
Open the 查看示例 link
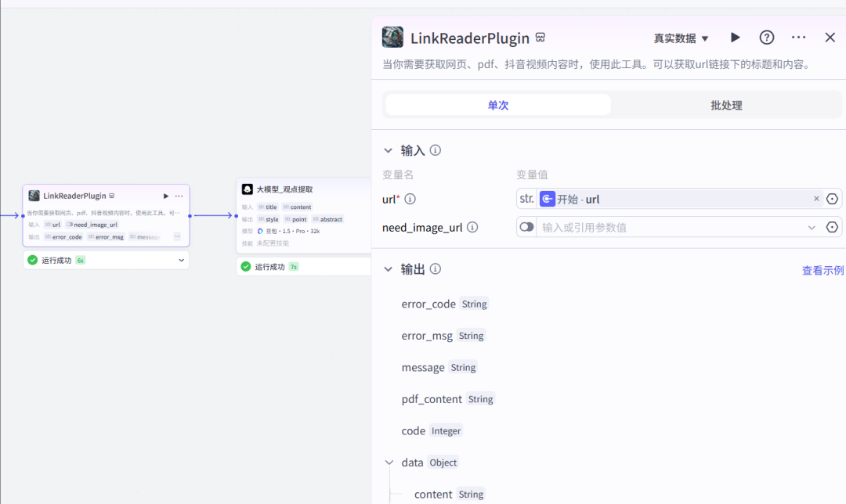click(823, 269)
